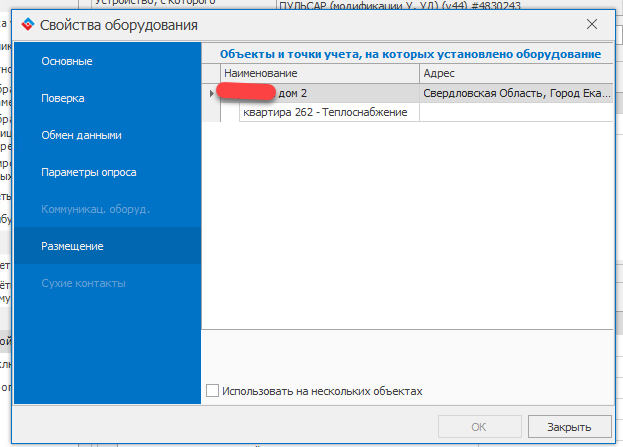623x447 pixels.
Task: Click the app logo in the title bar
Action: coord(26,24)
